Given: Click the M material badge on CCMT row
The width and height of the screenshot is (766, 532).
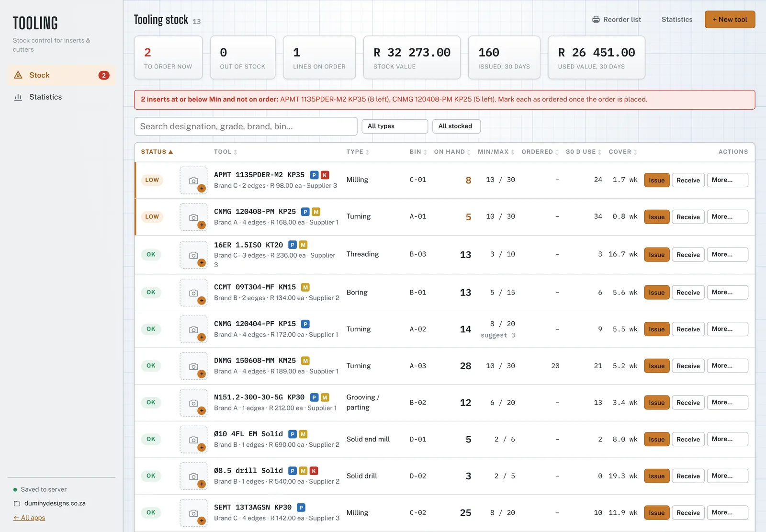Looking at the screenshot, I should 305,287.
